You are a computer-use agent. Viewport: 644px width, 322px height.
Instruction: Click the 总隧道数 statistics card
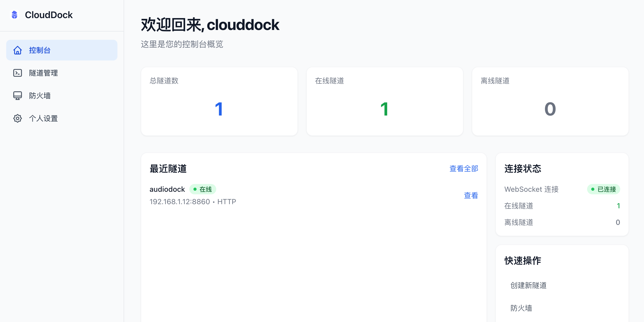(x=219, y=101)
